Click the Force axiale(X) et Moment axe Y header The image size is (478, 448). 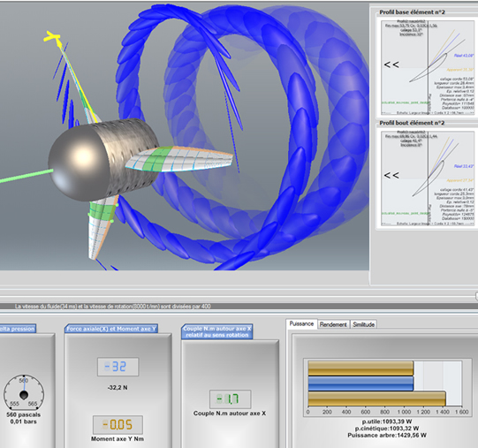pyautogui.click(x=111, y=329)
